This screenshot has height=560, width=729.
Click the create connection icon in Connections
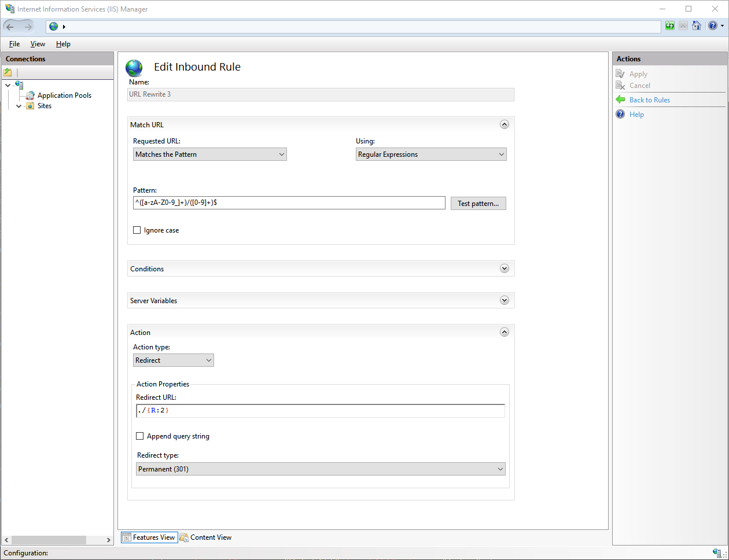[x=8, y=72]
